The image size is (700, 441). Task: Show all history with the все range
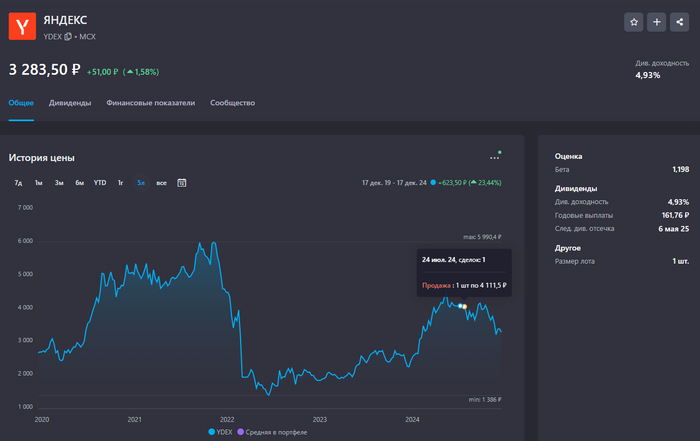pyautogui.click(x=161, y=183)
